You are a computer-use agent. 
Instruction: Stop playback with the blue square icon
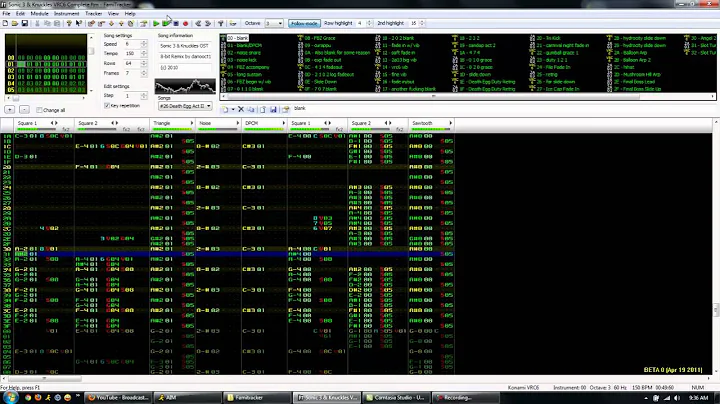tap(176, 23)
